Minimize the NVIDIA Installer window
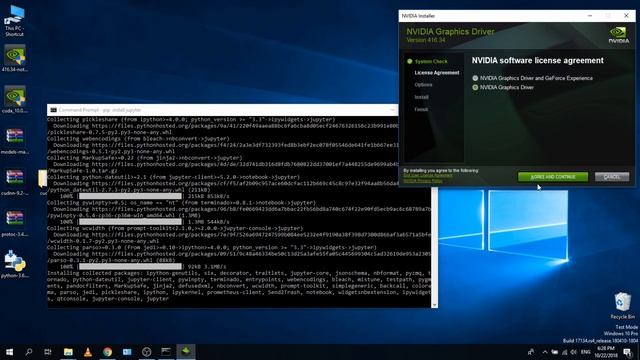This screenshot has height=360, width=640. (x=590, y=16)
